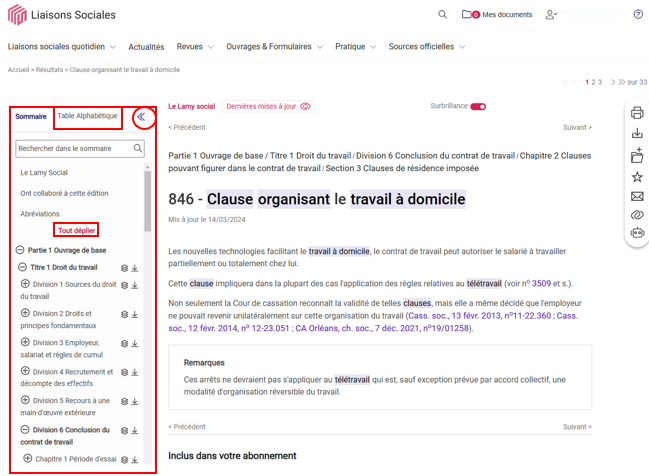
Task: Open layers icon for Division 2 Droits et principes
Action: (x=124, y=315)
